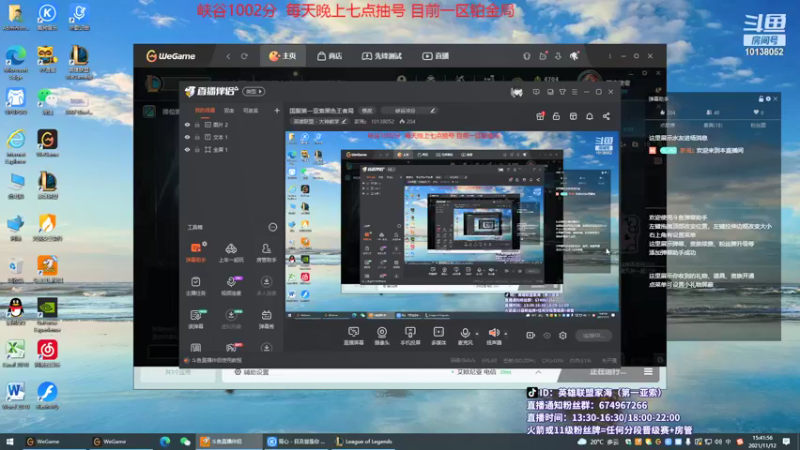Open the category selector 英雄联盟·大神教学

(319, 121)
